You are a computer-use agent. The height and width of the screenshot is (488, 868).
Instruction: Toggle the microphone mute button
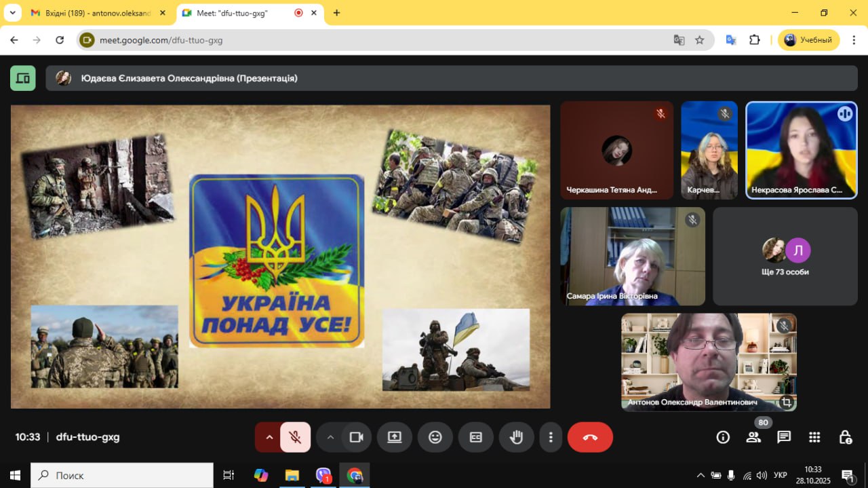(x=295, y=437)
